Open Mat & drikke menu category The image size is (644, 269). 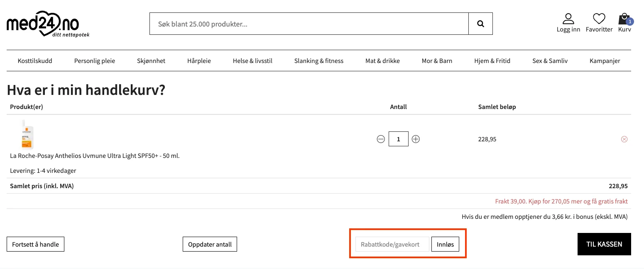coord(382,61)
